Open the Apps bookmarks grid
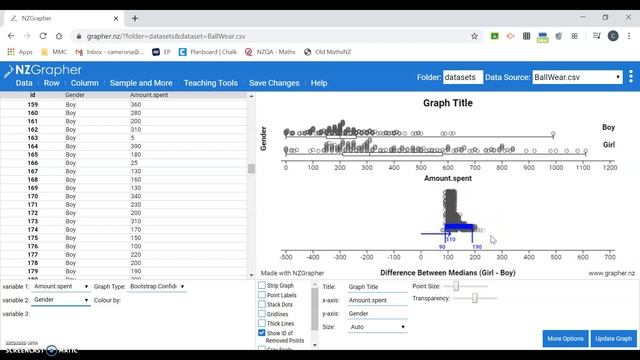Image resolution: width=640 pixels, height=360 pixels. click(20, 52)
